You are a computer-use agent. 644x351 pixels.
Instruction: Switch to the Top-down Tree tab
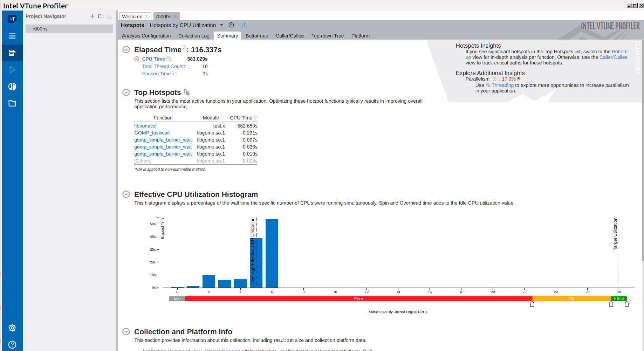click(327, 36)
